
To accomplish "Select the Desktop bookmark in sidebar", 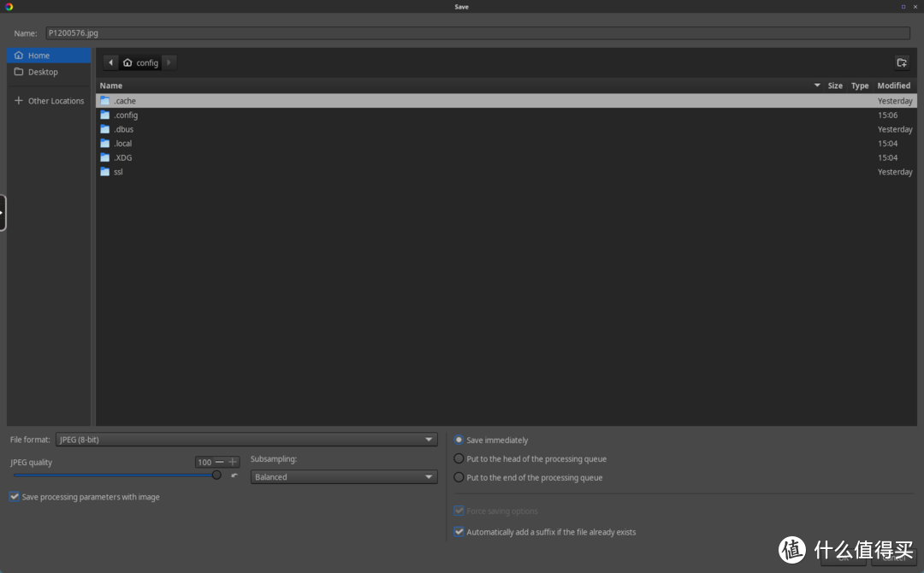I will (x=43, y=72).
